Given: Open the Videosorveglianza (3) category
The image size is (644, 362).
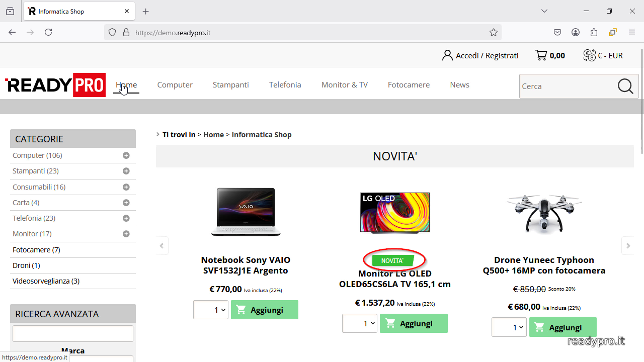Looking at the screenshot, I should coord(46,281).
